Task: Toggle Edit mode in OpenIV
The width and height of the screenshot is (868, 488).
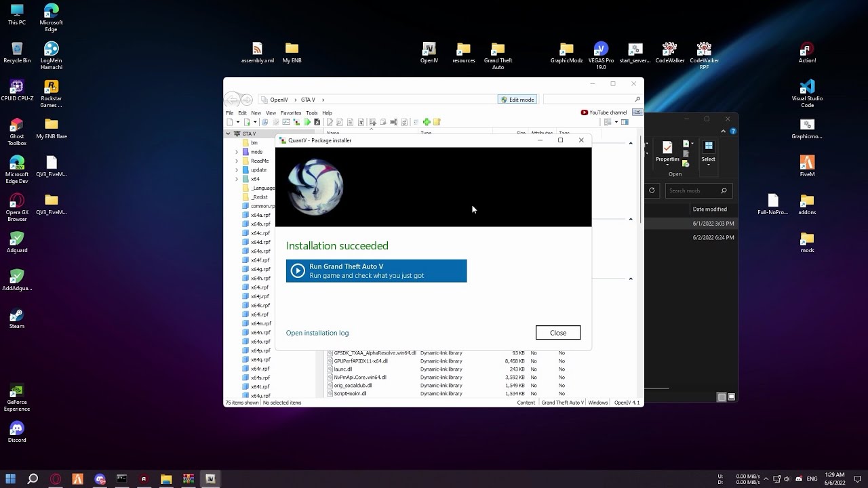Action: click(x=517, y=100)
